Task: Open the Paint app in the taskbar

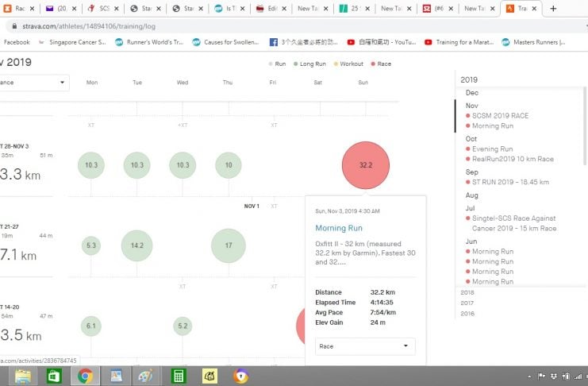Action: (x=146, y=376)
